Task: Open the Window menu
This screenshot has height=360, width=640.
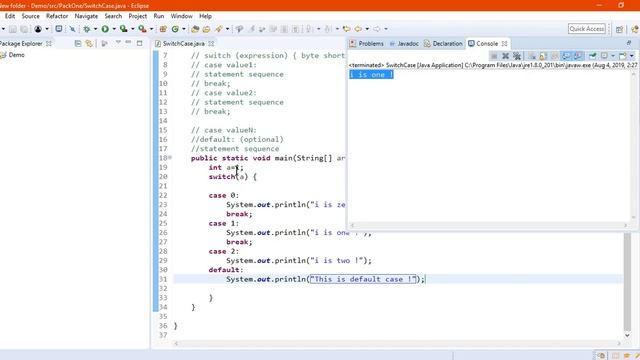Action: (x=182, y=16)
